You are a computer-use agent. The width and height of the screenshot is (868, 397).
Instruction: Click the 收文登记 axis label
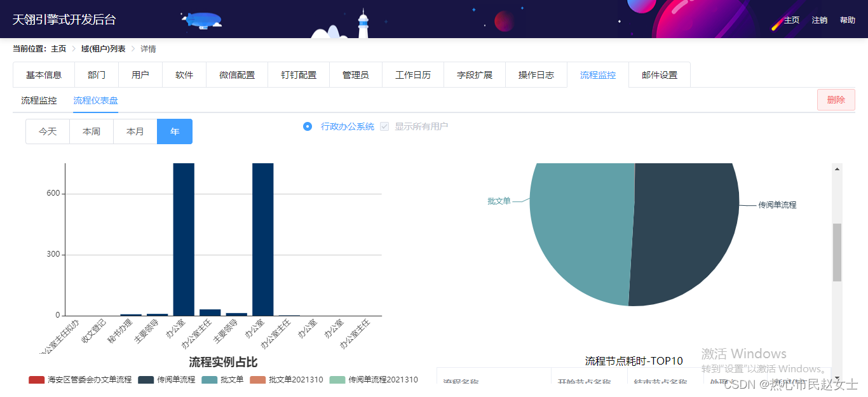(x=93, y=332)
